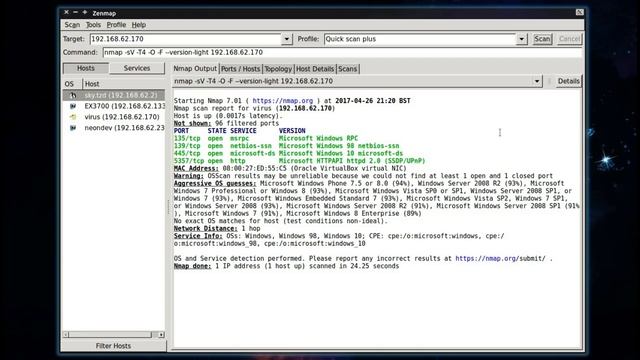Viewport: 640px width, 360px height.
Task: Click the Nmap done label
Action: [x=192, y=266]
